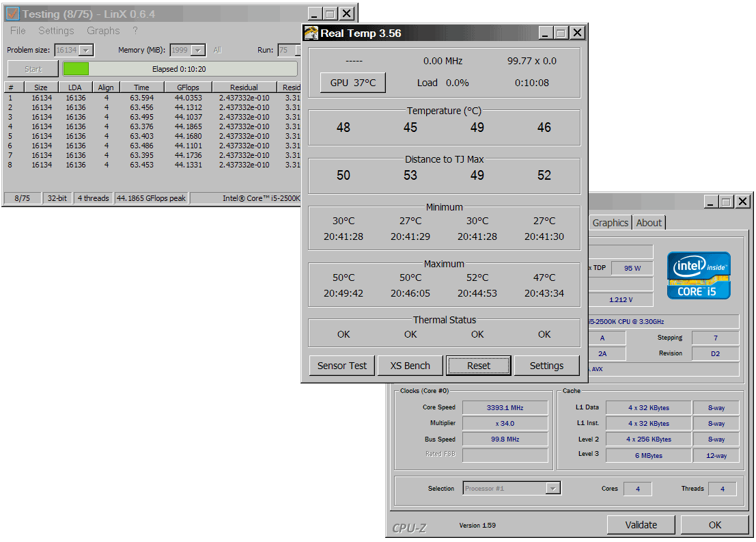Open the Processor #1 selection dropdown

[553, 489]
